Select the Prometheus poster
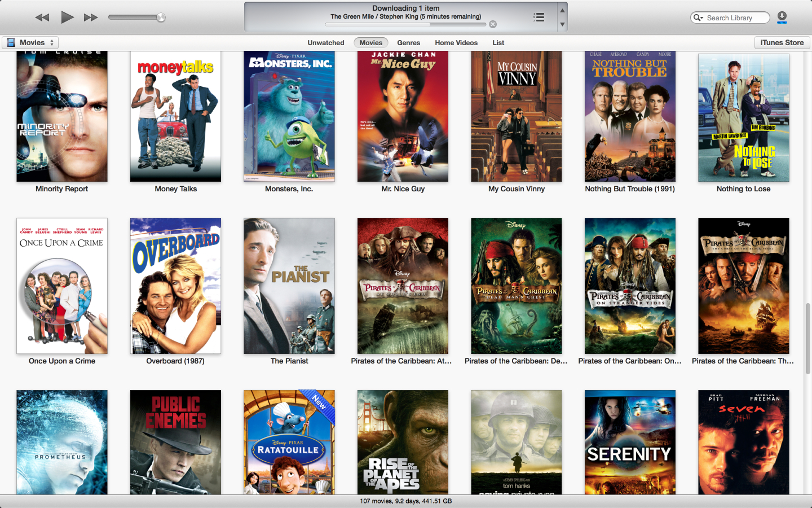Viewport: 812px width, 508px height. pos(62,443)
